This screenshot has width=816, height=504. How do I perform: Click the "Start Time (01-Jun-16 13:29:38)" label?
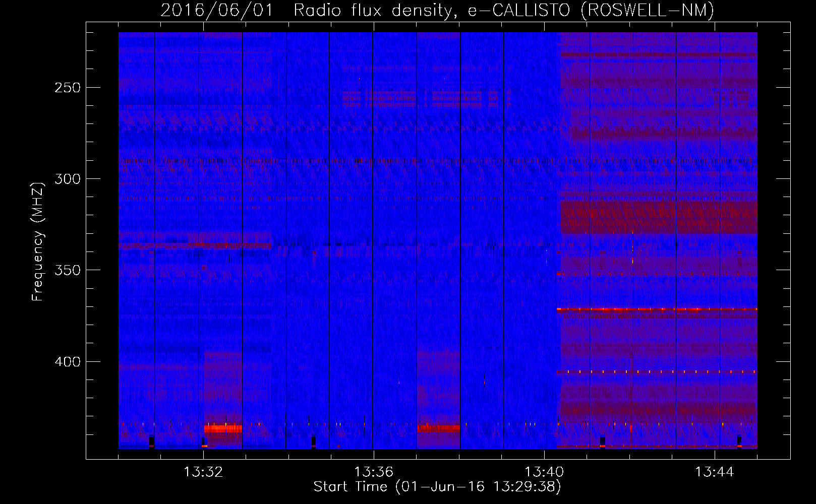coord(437,487)
